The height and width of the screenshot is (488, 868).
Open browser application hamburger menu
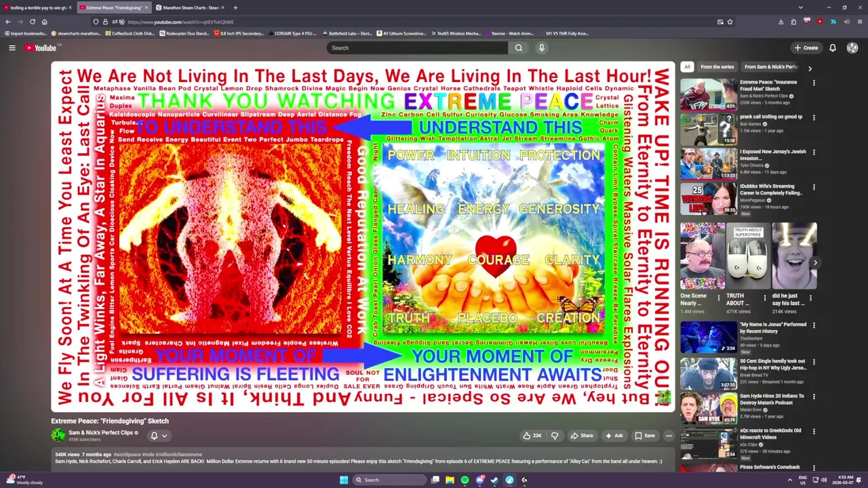coord(860,22)
